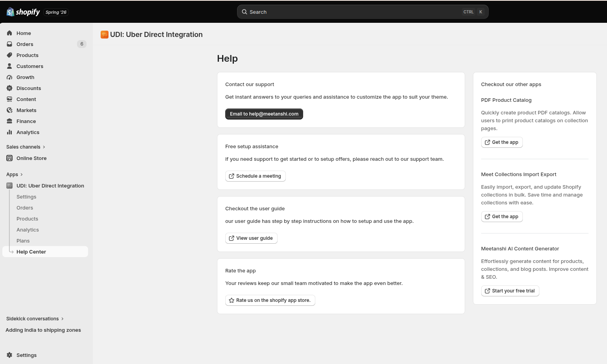Click the Orders inbox icon
Image resolution: width=607 pixels, height=364 pixels.
click(x=9, y=44)
